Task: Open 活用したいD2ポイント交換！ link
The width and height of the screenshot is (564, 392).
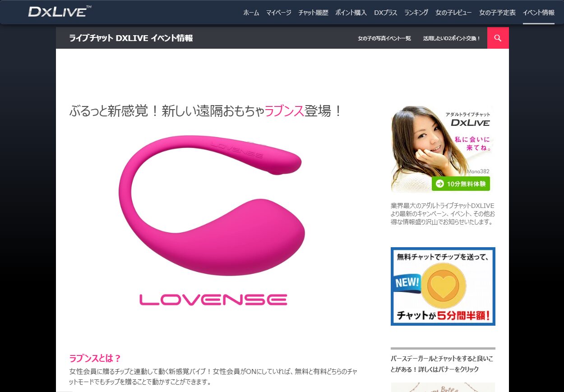Action: [452, 38]
